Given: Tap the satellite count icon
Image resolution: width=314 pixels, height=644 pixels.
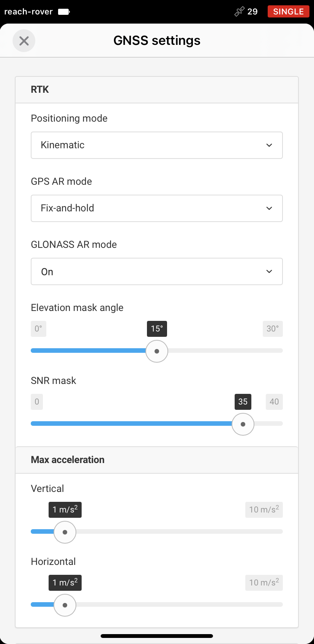Looking at the screenshot, I should click(239, 12).
